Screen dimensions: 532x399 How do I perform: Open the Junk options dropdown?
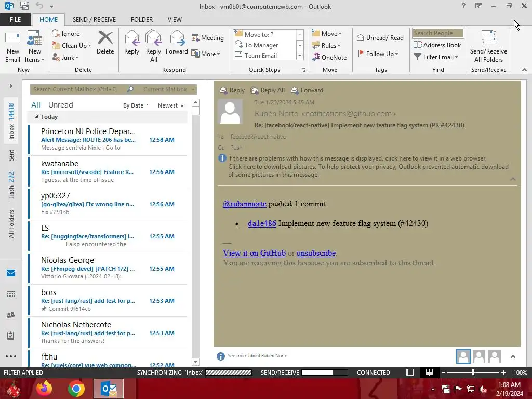pos(65,57)
